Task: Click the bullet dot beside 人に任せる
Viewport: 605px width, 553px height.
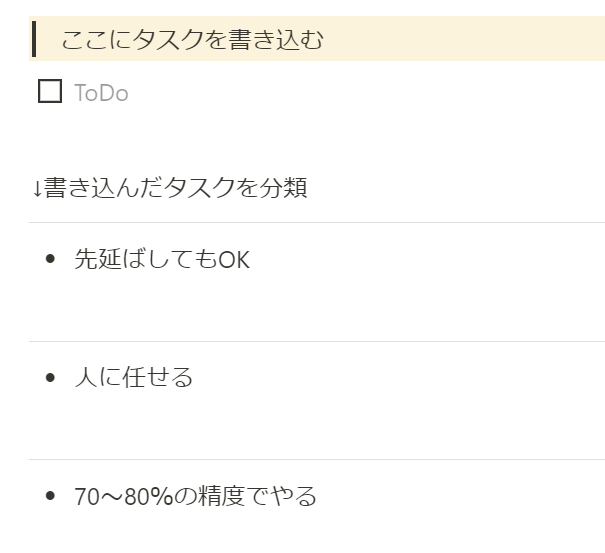Action: (x=50, y=377)
